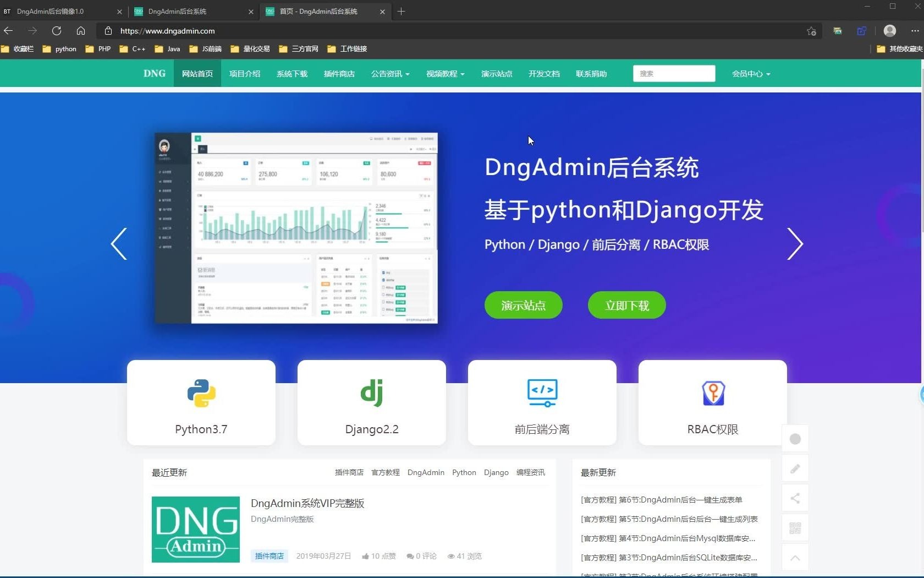The image size is (924, 578).
Task: Filter recent updates by Python
Action: (464, 472)
